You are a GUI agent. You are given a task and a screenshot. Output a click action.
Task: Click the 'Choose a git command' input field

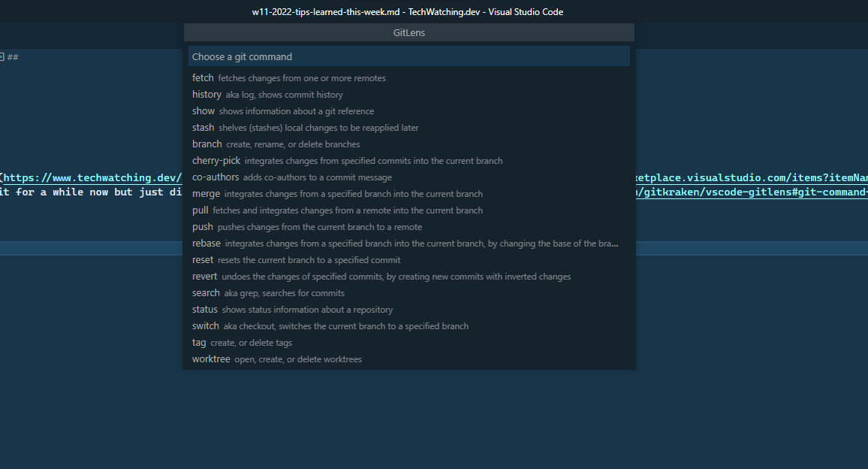(x=408, y=56)
